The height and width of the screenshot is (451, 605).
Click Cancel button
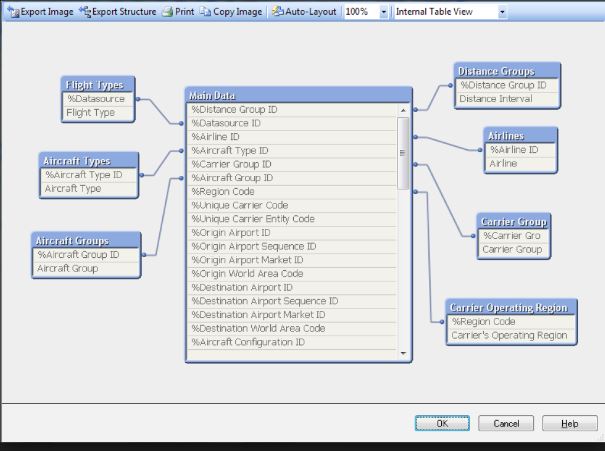pos(506,423)
